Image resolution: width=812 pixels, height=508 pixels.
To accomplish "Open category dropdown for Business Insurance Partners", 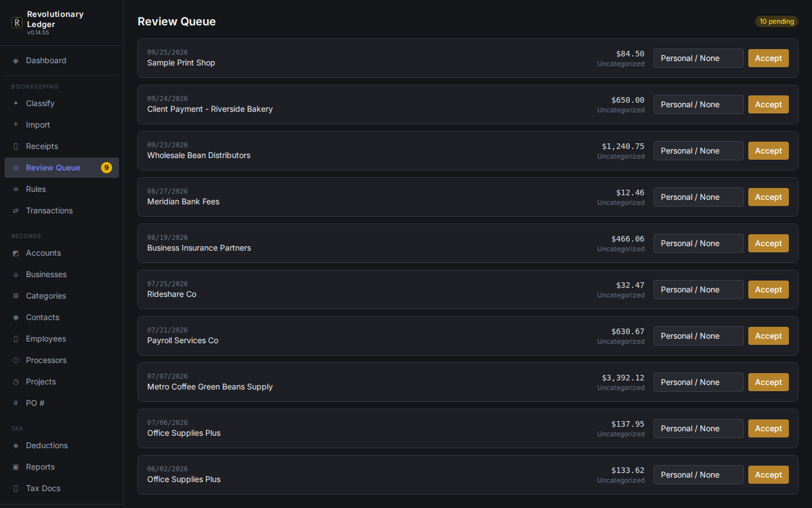I will pos(698,243).
